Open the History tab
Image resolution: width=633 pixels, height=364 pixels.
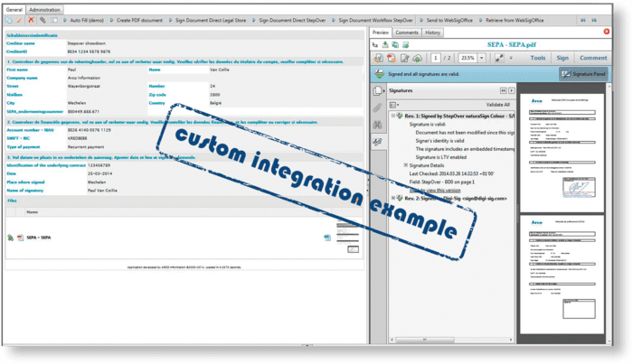pyautogui.click(x=433, y=32)
